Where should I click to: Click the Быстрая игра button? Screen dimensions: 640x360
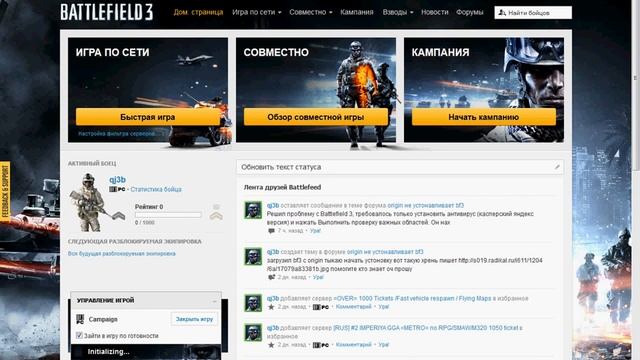click(x=147, y=117)
